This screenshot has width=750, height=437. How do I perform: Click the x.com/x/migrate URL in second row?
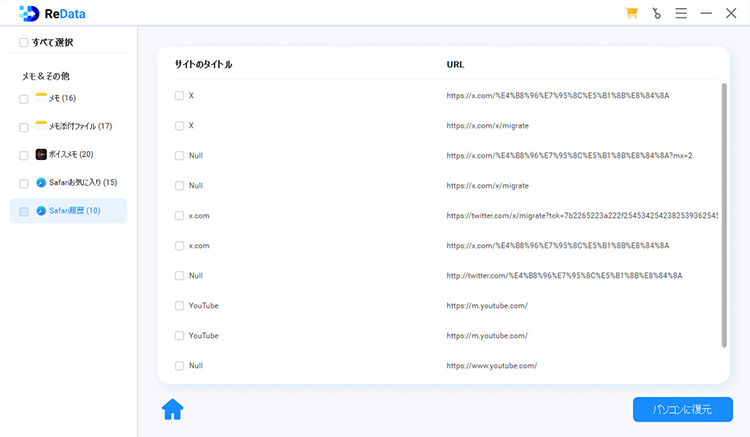[487, 126]
